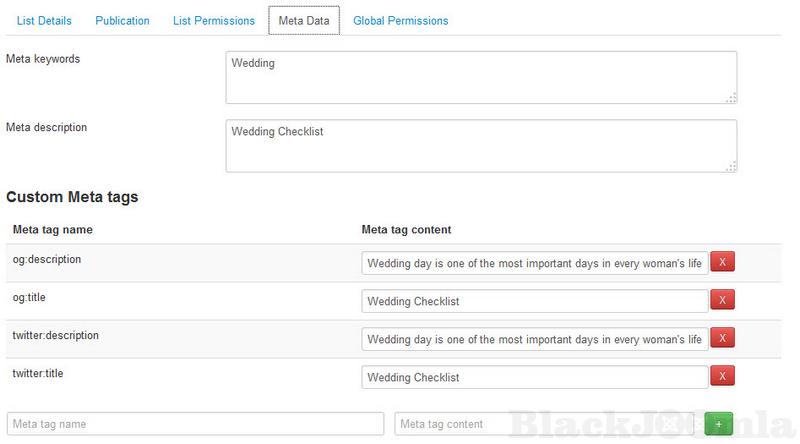Edit the og:title content field
Screen dimensions: 800x444
(534, 301)
